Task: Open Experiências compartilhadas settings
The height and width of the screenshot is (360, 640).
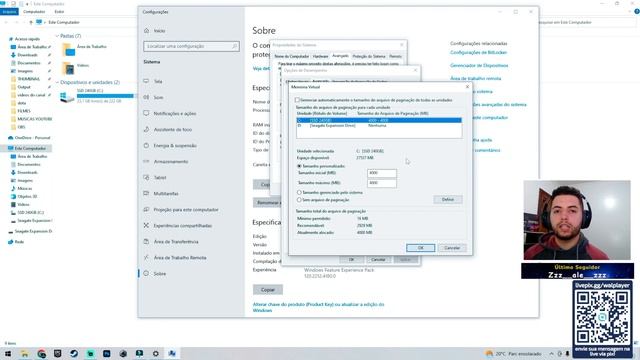Action: (x=182, y=226)
